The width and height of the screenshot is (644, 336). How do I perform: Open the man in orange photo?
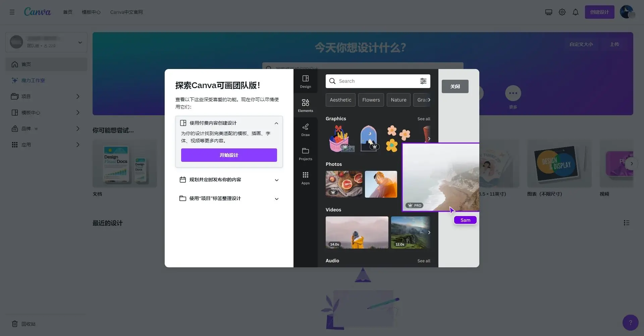[x=381, y=184]
